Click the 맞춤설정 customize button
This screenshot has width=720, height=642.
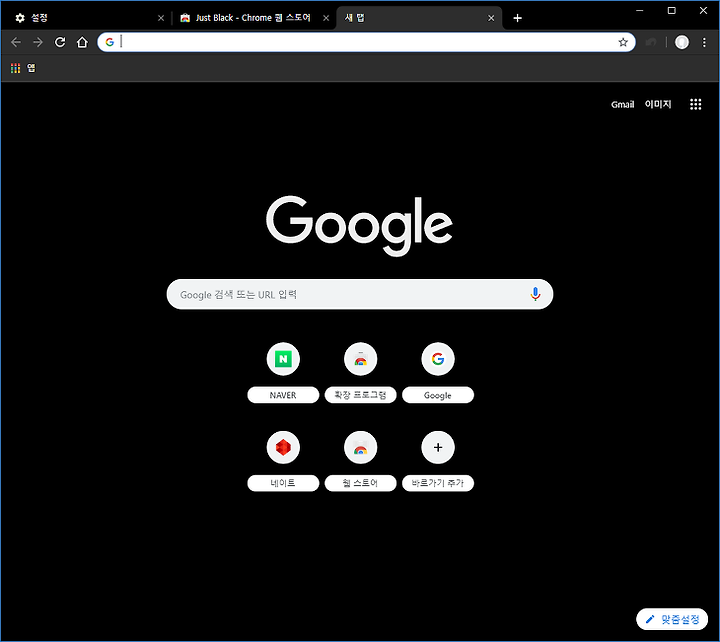[x=672, y=619]
